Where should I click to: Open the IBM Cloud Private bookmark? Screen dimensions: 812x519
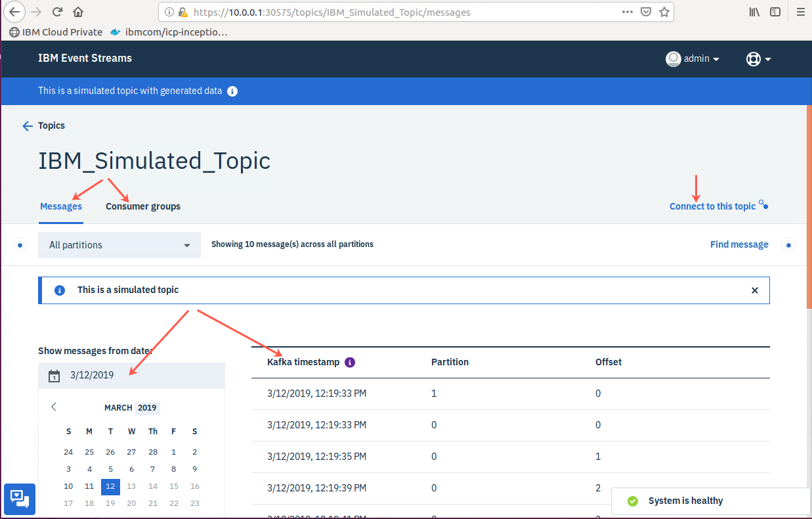56,32
